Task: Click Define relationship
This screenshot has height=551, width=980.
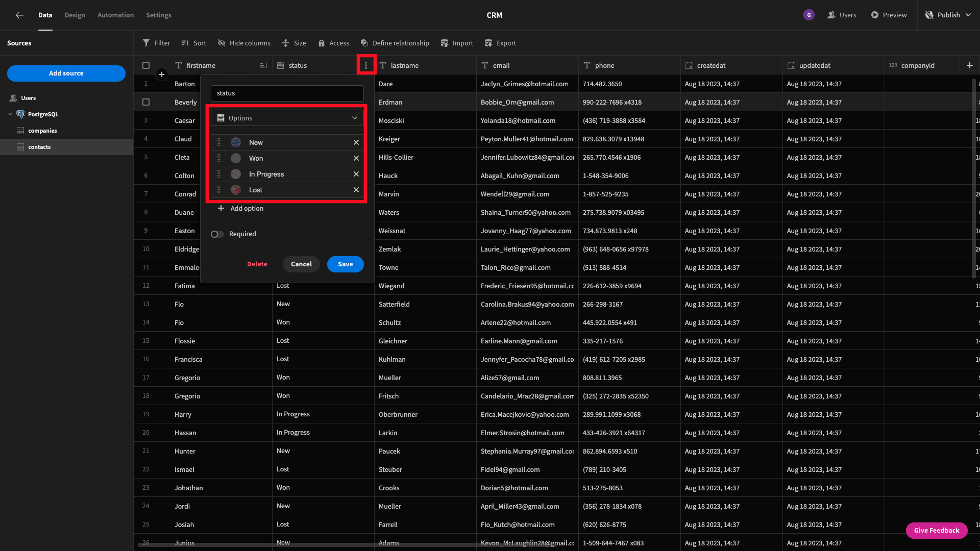Action: (395, 43)
